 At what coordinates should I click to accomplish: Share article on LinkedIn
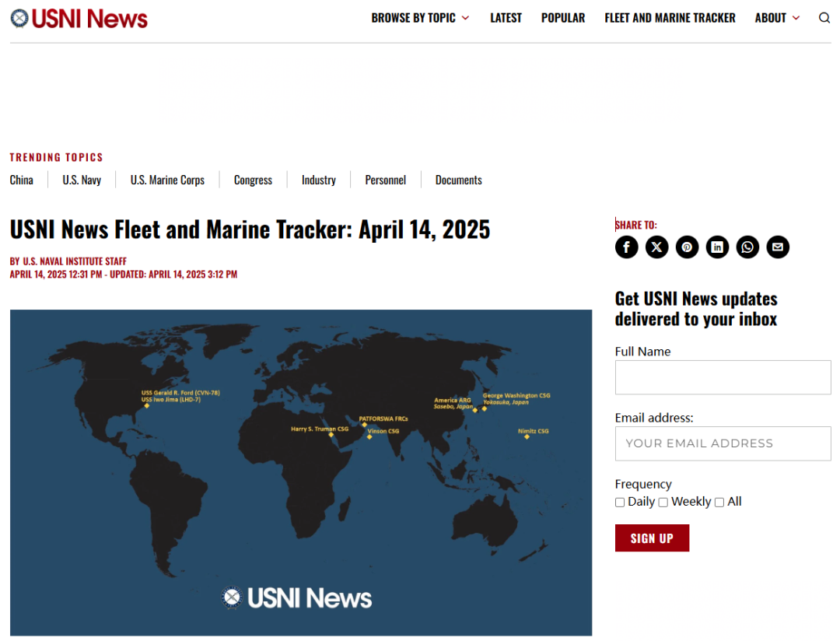pos(717,247)
